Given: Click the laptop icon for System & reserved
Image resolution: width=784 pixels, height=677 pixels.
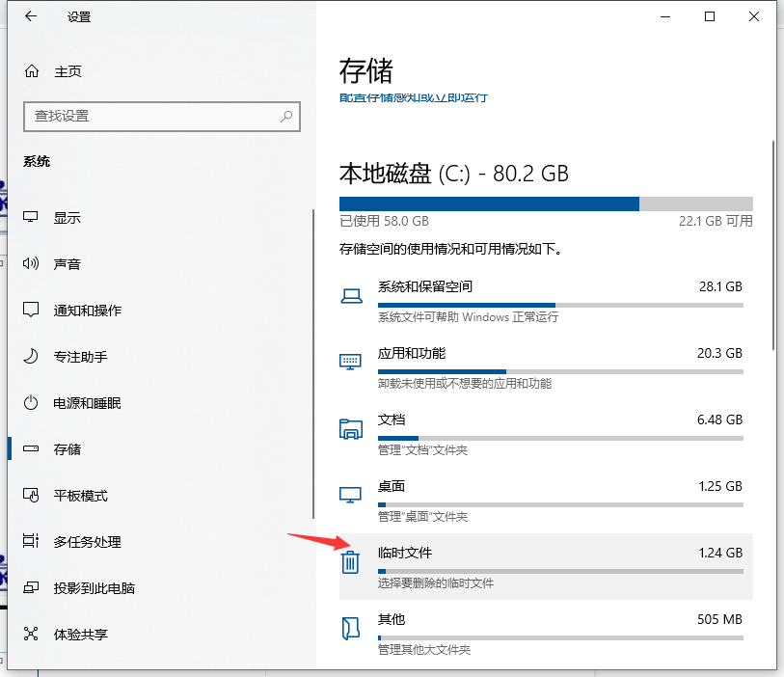Looking at the screenshot, I should click(x=350, y=295).
